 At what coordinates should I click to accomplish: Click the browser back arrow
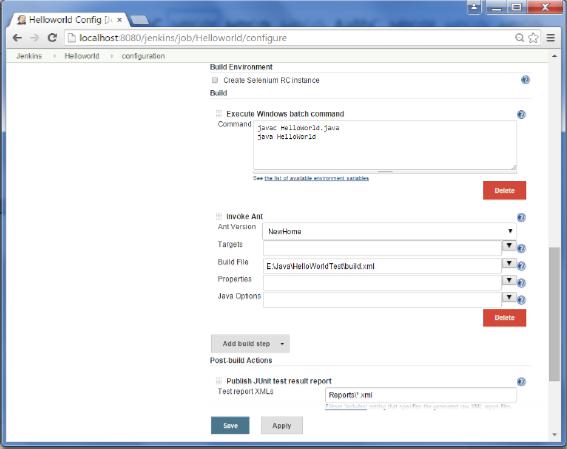point(17,38)
